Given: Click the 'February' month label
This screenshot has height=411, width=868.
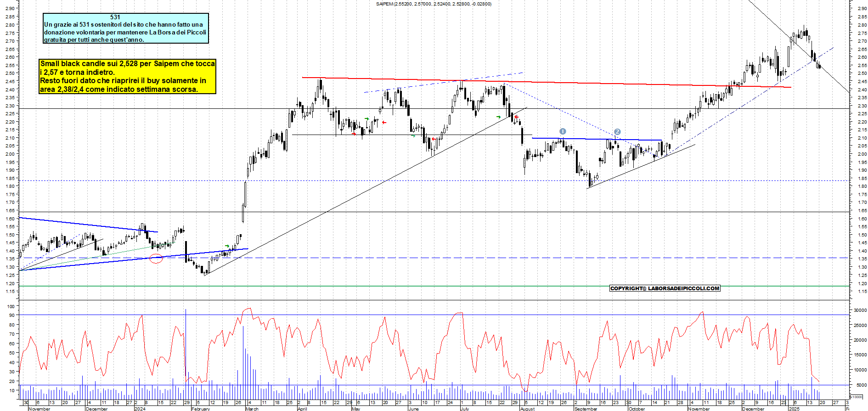Looking at the screenshot, I should 201,409.
